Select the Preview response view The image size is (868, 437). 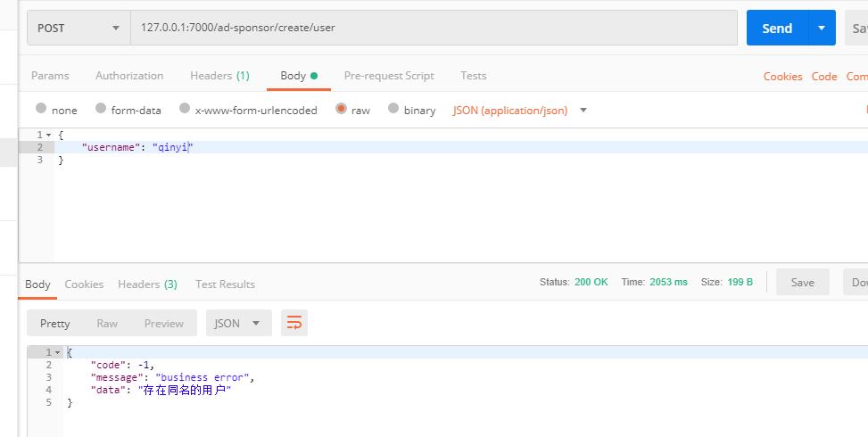164,323
